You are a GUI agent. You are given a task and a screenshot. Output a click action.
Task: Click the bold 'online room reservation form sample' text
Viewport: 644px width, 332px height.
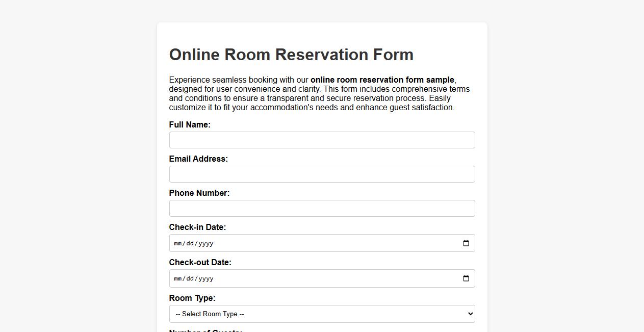coord(382,80)
